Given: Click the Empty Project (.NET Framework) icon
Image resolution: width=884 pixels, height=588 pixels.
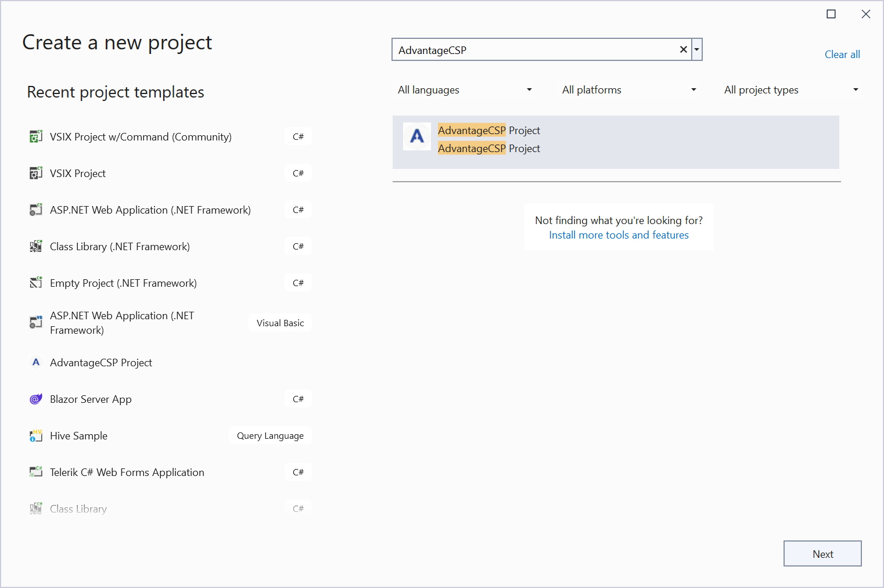Looking at the screenshot, I should [36, 283].
